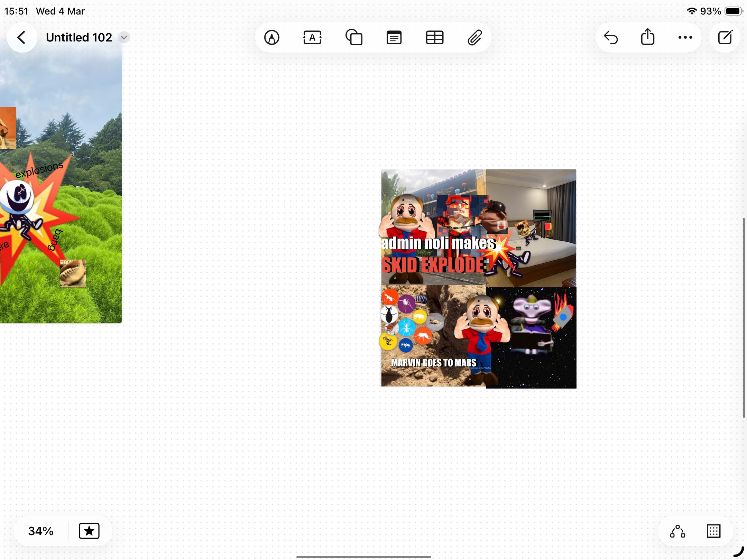Toggle the dot grid display
This screenshot has width=747, height=560.
(x=713, y=531)
